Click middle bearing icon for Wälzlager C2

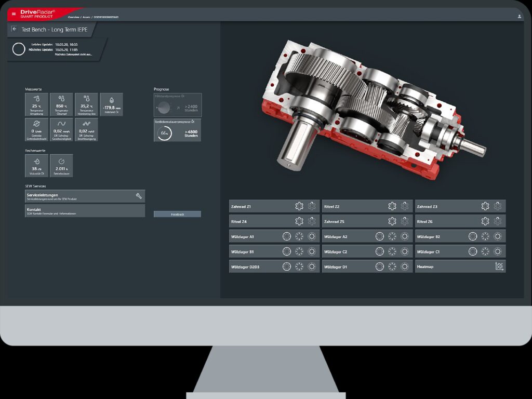(x=392, y=251)
